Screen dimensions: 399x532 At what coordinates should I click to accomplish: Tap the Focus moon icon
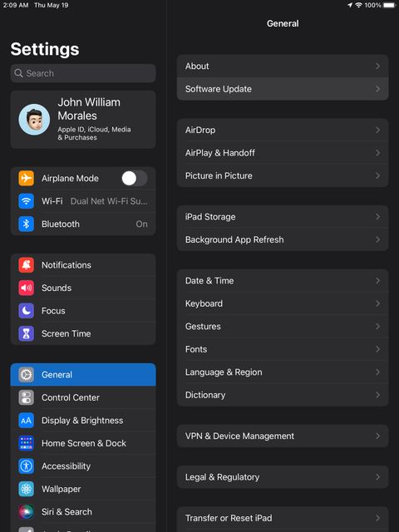(x=26, y=311)
